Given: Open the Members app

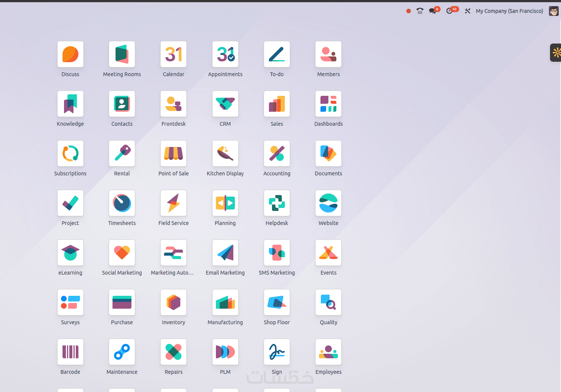Looking at the screenshot, I should point(328,54).
